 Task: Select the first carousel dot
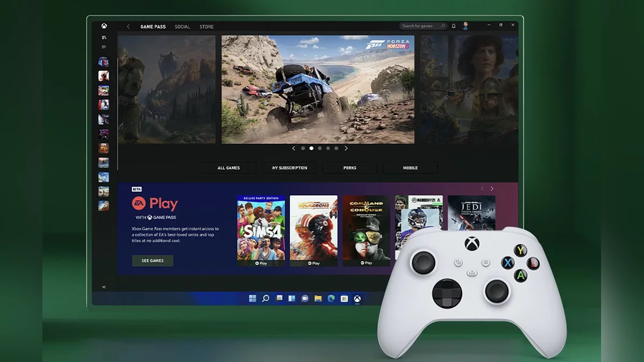click(303, 148)
